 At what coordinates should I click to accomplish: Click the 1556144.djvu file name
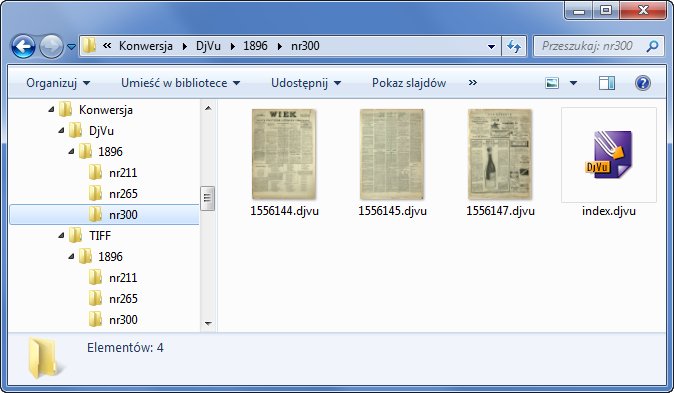coord(284,211)
